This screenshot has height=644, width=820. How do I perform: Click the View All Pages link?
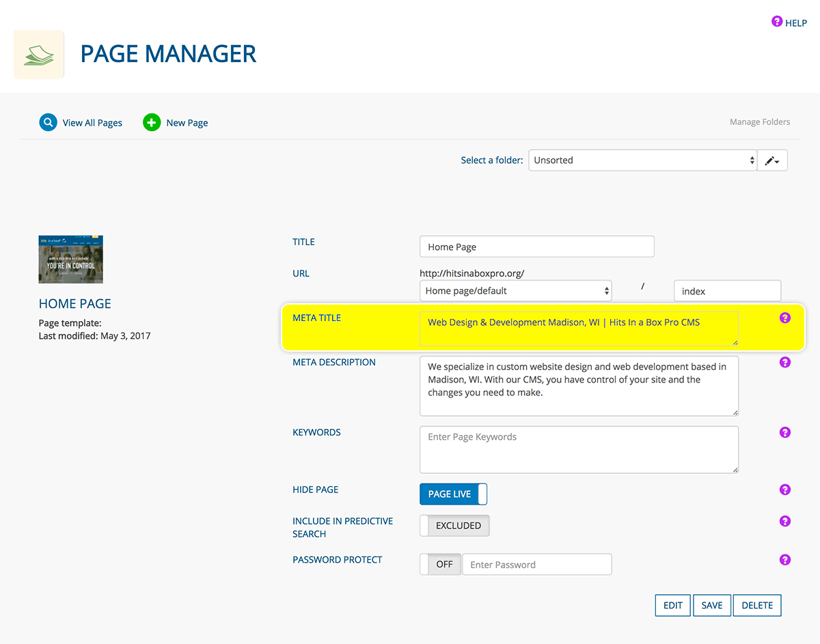pos(92,123)
